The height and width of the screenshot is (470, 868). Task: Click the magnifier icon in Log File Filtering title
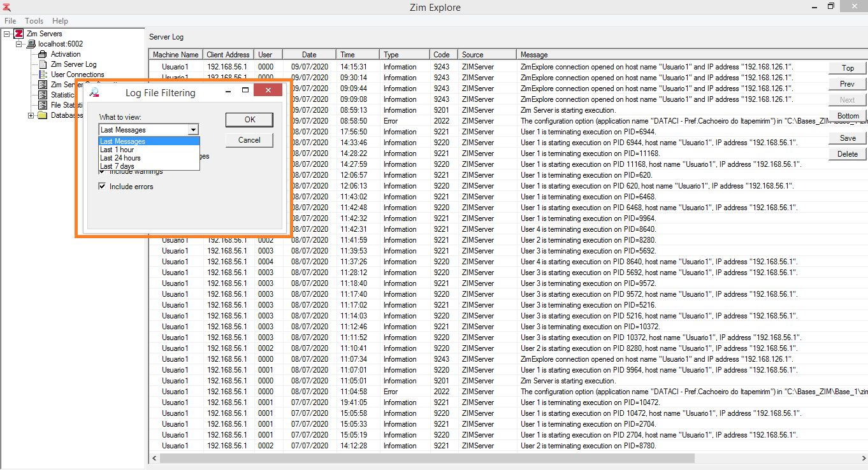94,93
